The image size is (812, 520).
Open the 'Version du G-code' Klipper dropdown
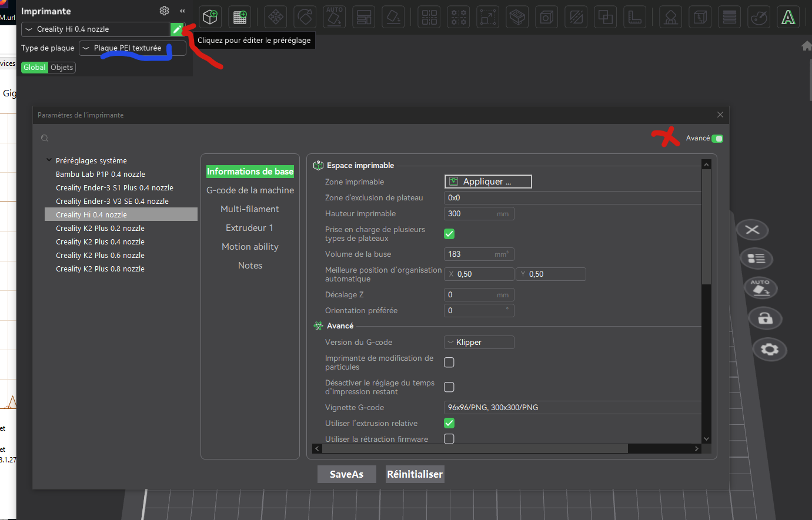pos(479,343)
